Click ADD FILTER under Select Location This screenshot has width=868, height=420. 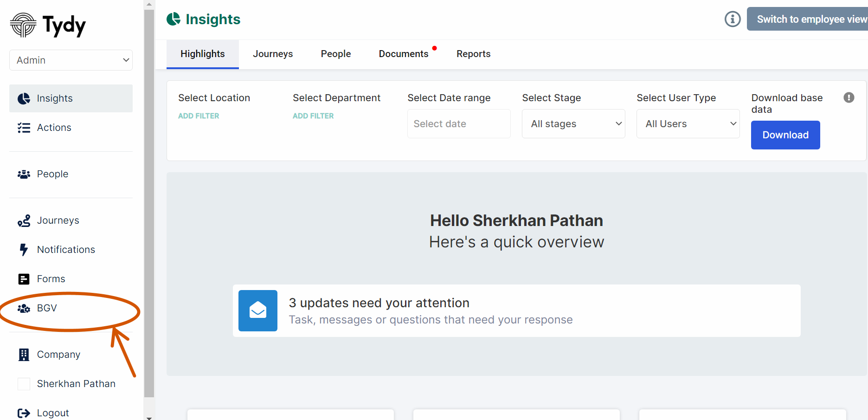click(199, 116)
